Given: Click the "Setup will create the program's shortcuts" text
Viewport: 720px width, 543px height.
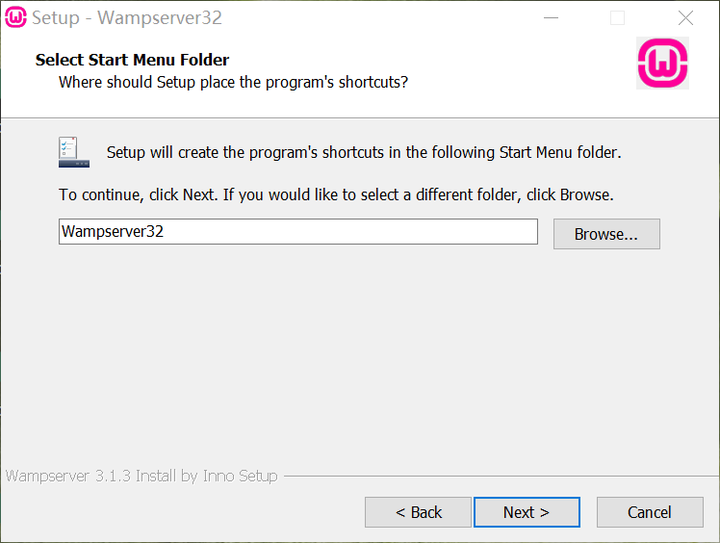Looking at the screenshot, I should [x=364, y=153].
